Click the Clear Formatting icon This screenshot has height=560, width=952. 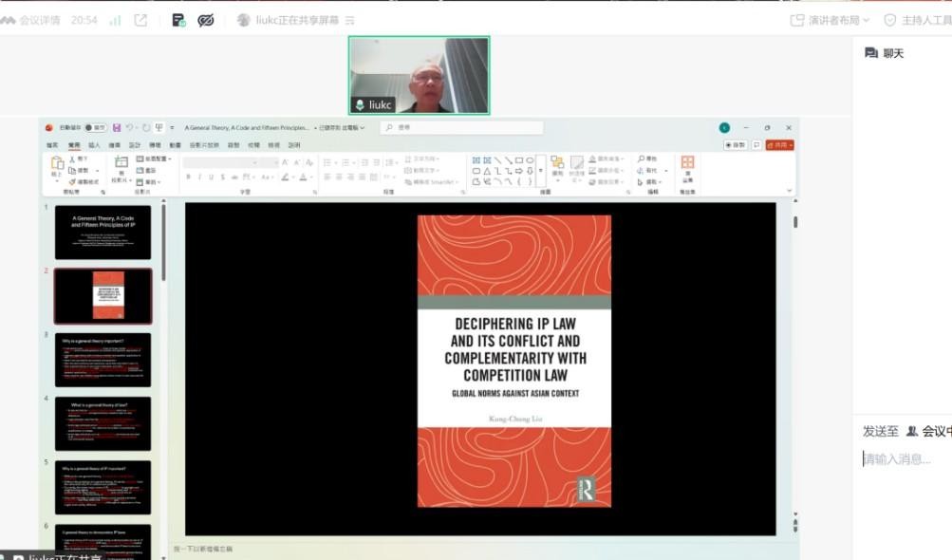(309, 162)
